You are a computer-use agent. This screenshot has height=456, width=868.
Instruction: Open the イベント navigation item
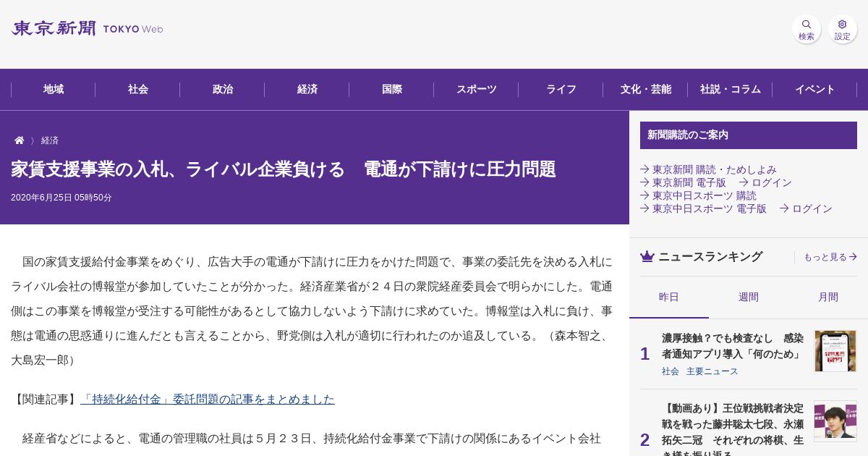click(x=815, y=89)
